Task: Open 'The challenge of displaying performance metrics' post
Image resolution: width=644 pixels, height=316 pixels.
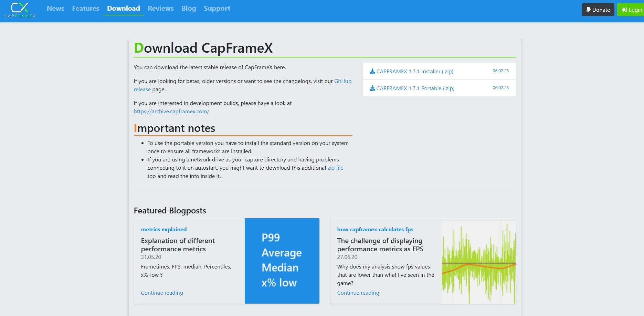Action: [380, 245]
